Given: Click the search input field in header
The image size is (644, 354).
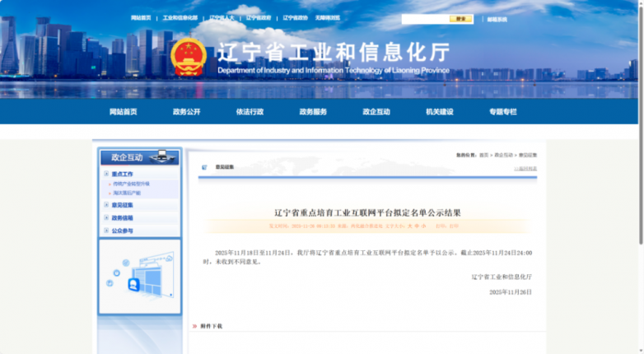Looking at the screenshot, I should 425,19.
